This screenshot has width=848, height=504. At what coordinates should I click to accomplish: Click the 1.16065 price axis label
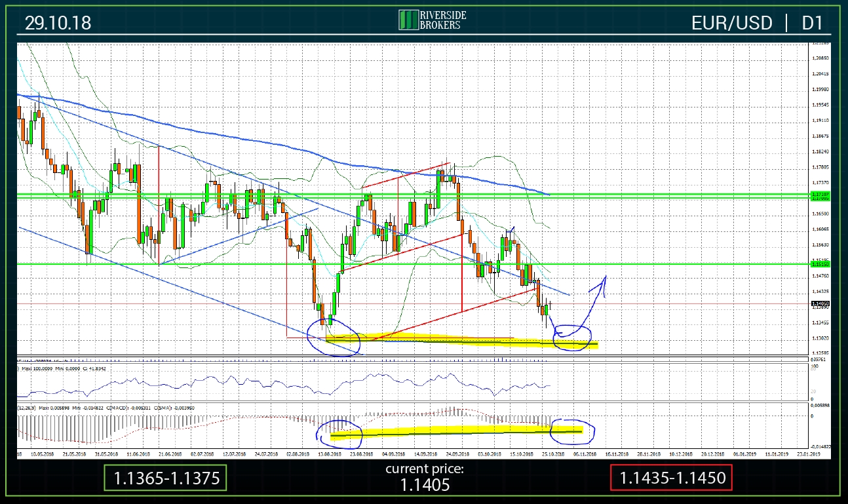point(820,229)
